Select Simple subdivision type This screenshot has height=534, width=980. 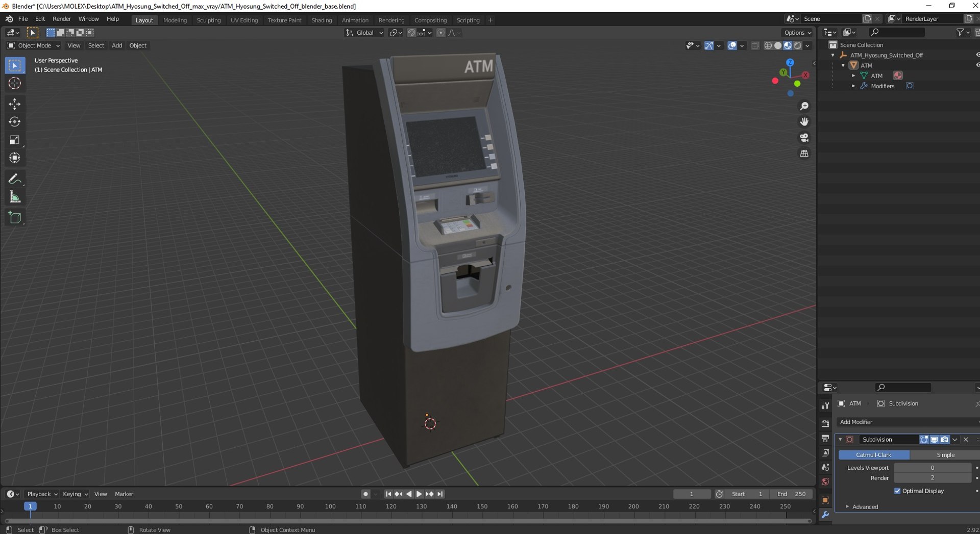tap(945, 455)
